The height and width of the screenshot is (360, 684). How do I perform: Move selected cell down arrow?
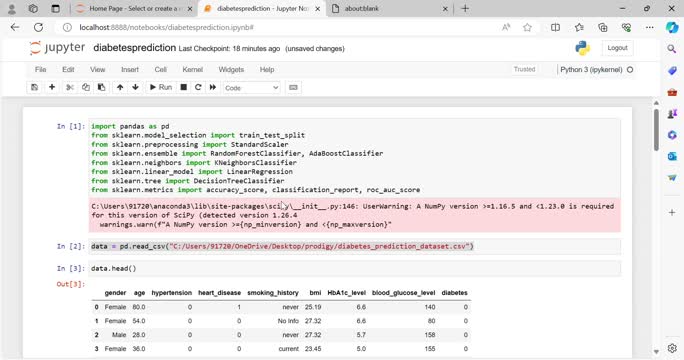[136, 87]
